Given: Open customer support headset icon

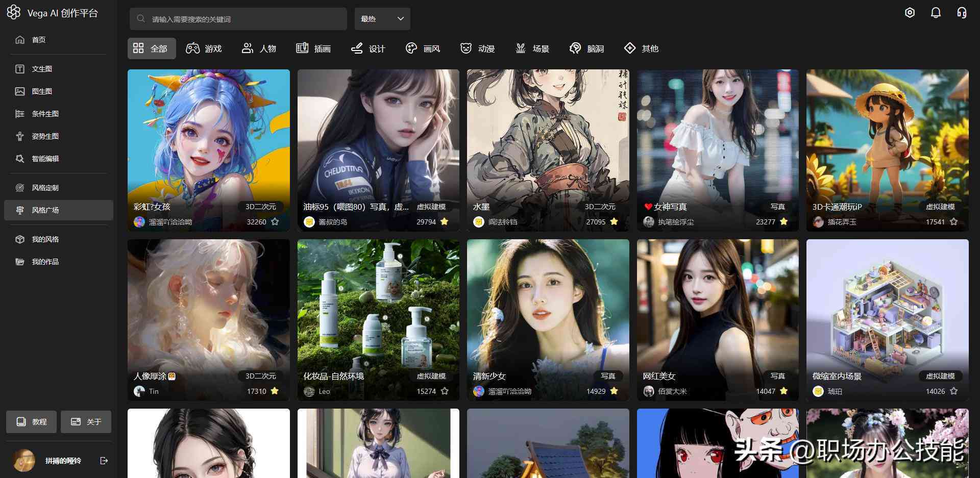Looking at the screenshot, I should [962, 13].
